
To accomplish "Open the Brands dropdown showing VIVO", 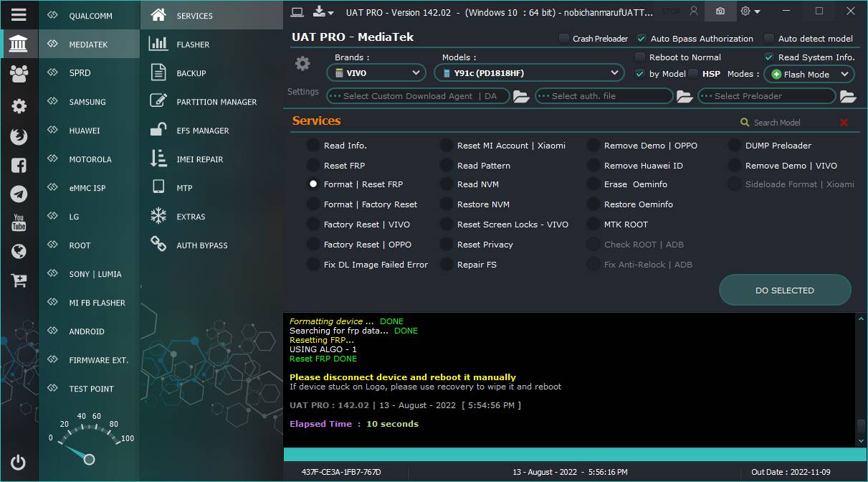I will (x=377, y=73).
